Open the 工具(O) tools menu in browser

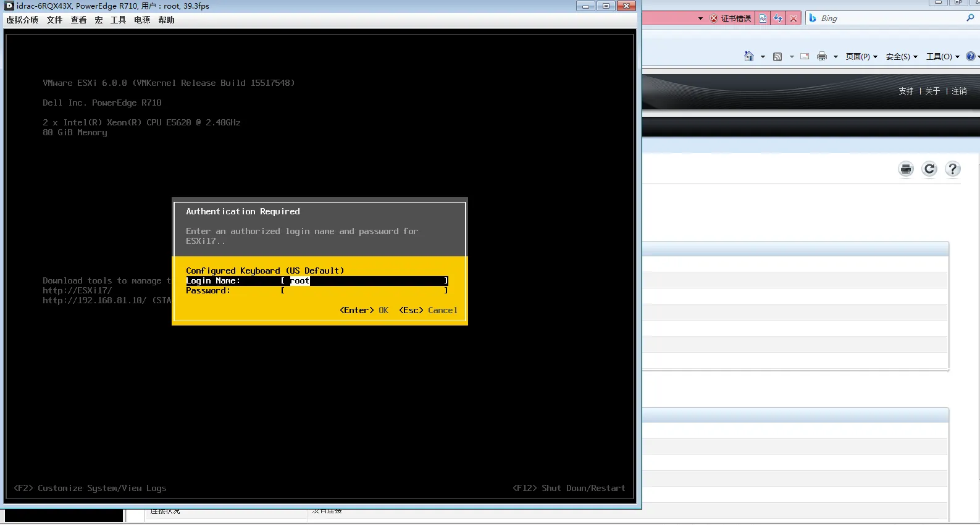point(943,57)
